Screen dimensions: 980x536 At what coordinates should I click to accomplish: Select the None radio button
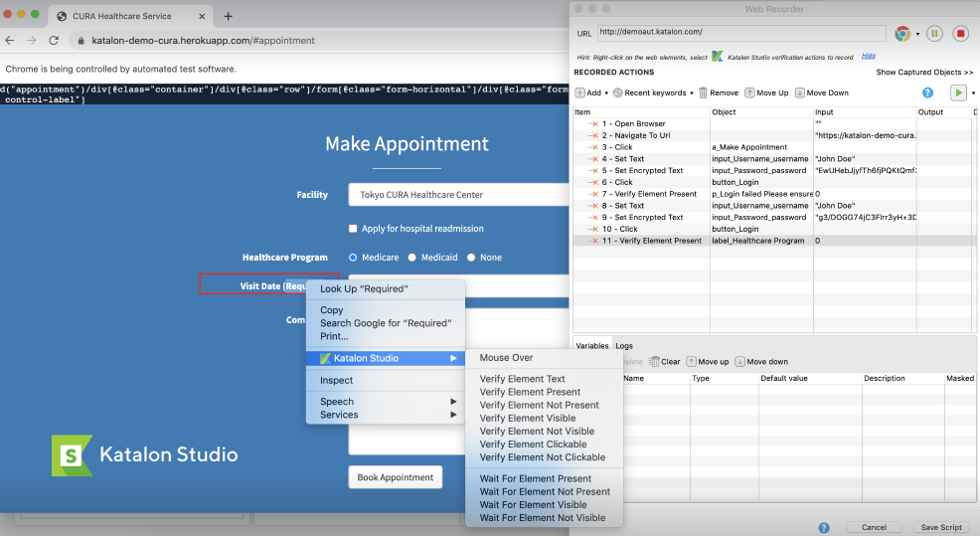[471, 257]
